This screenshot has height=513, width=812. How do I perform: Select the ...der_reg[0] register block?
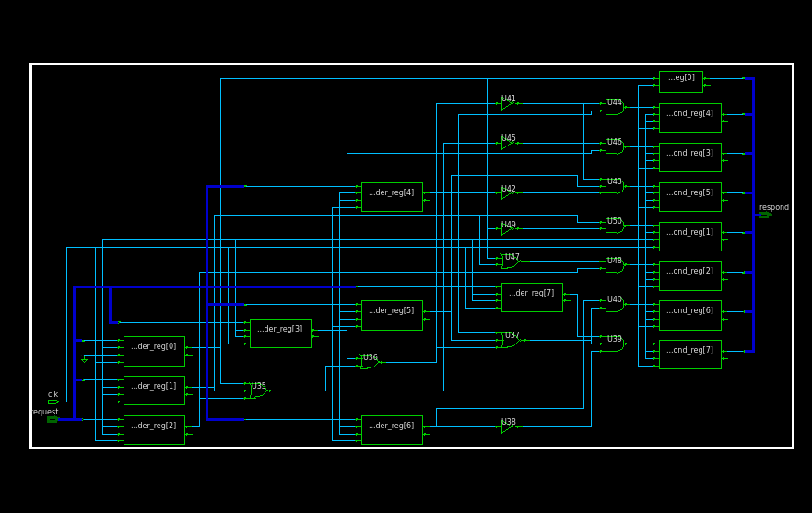point(154,351)
